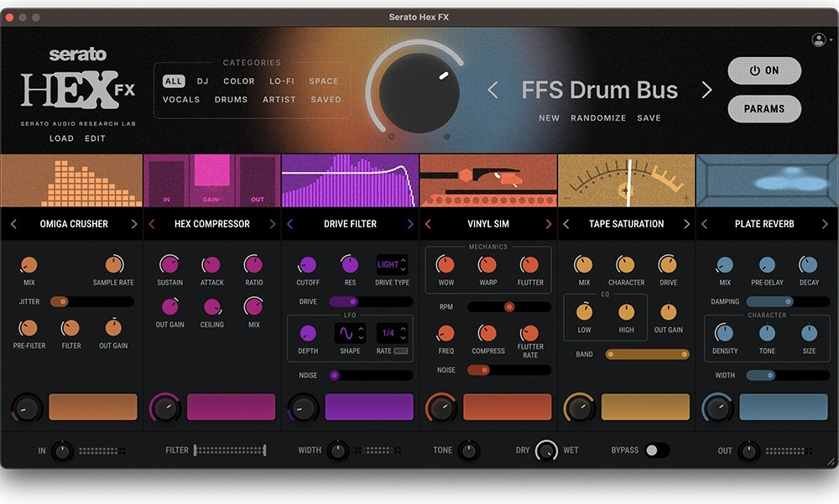Screen dimensions: 839x504
Task: Open the LFO Rate 1/4 selector
Action: 392,333
